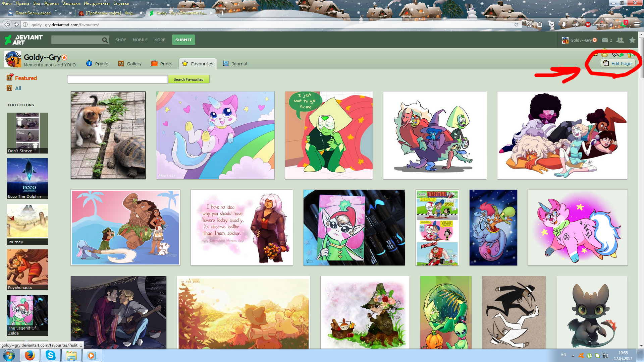Open MOBILE link in header
The height and width of the screenshot is (362, 644).
pyautogui.click(x=140, y=40)
